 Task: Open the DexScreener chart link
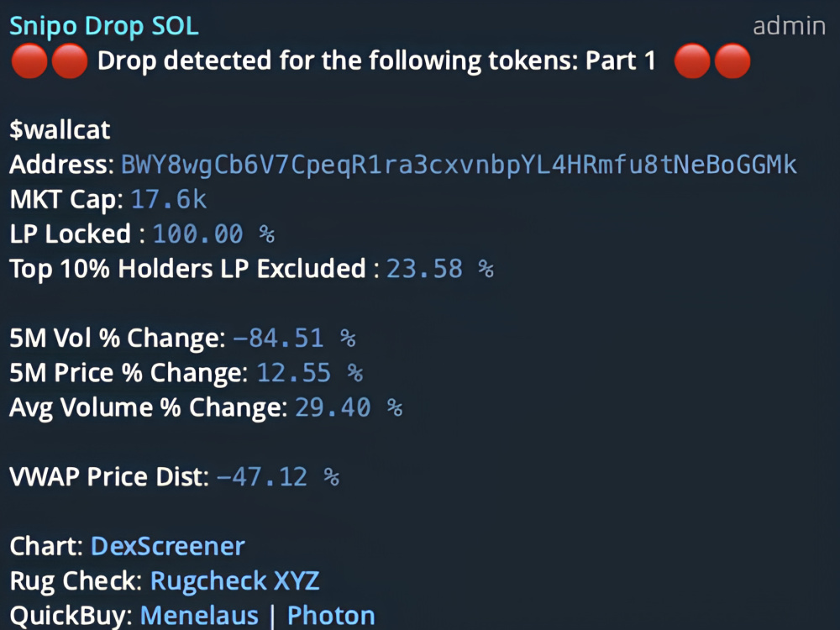coord(167,546)
